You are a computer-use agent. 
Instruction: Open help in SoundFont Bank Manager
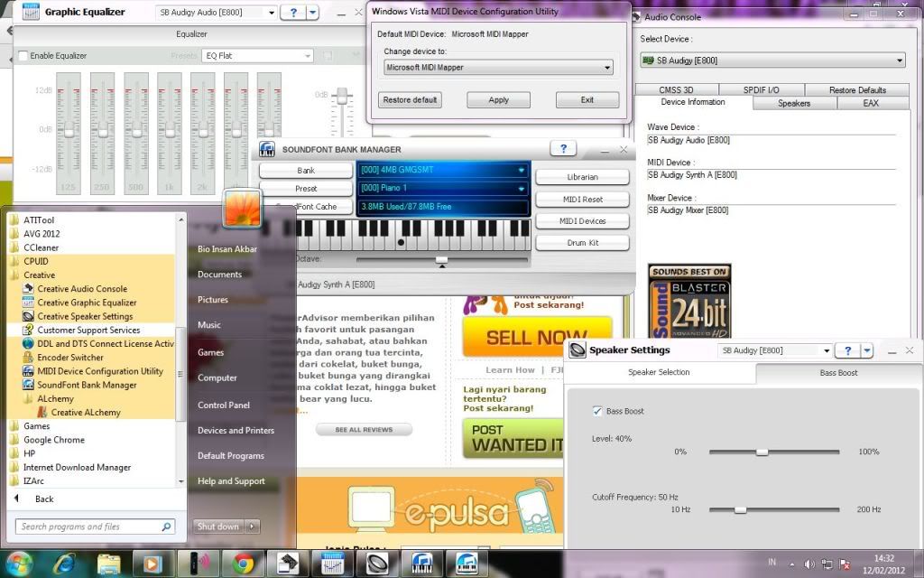[x=563, y=149]
